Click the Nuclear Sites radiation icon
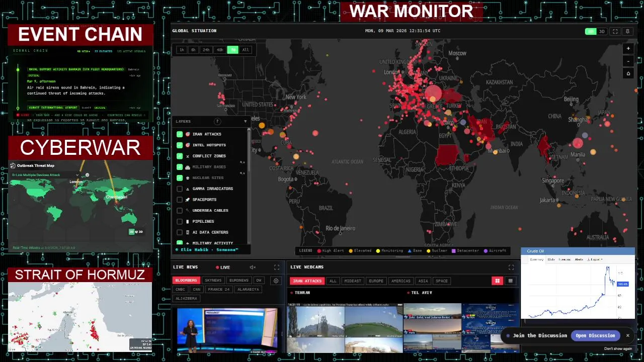 (188, 177)
